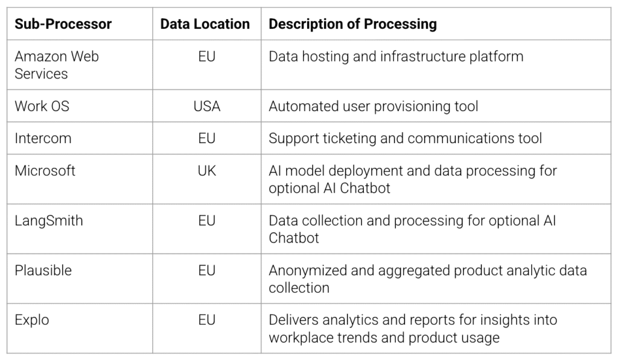Click the "Anonymized and aggregated" description cell
This screenshot has height=364, width=618.
click(x=427, y=279)
